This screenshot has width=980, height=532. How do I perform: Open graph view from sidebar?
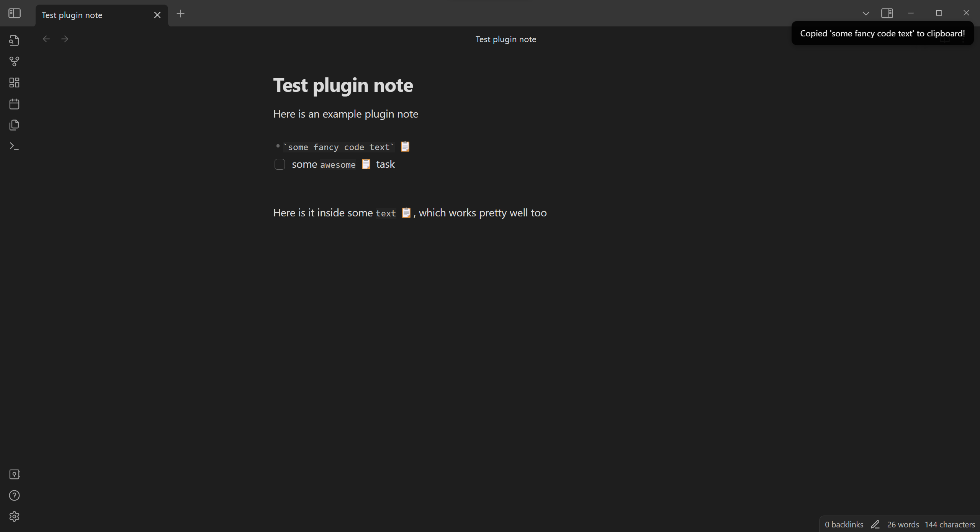click(14, 61)
